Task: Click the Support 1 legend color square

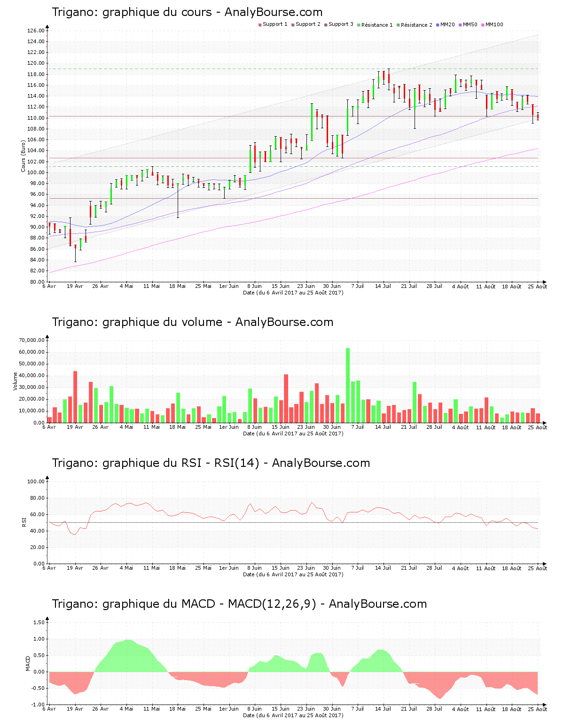Action: (x=260, y=25)
